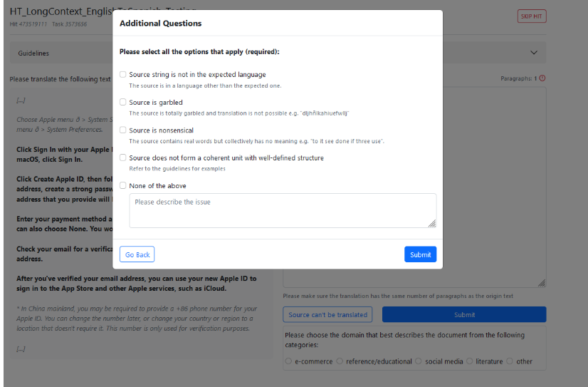588x387 pixels.
Task: Select the 'other' domain radio button
Action: coord(510,361)
